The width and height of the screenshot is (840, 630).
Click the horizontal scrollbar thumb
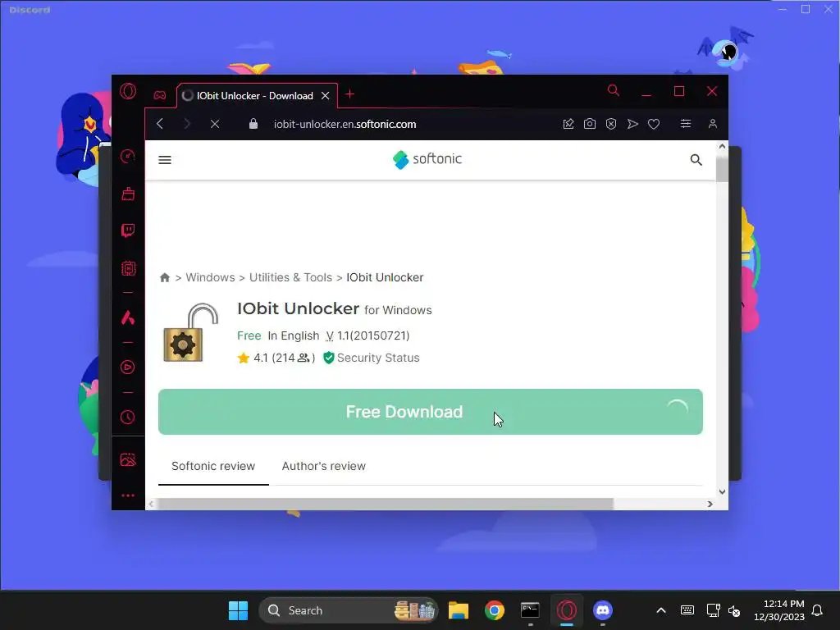click(x=386, y=504)
